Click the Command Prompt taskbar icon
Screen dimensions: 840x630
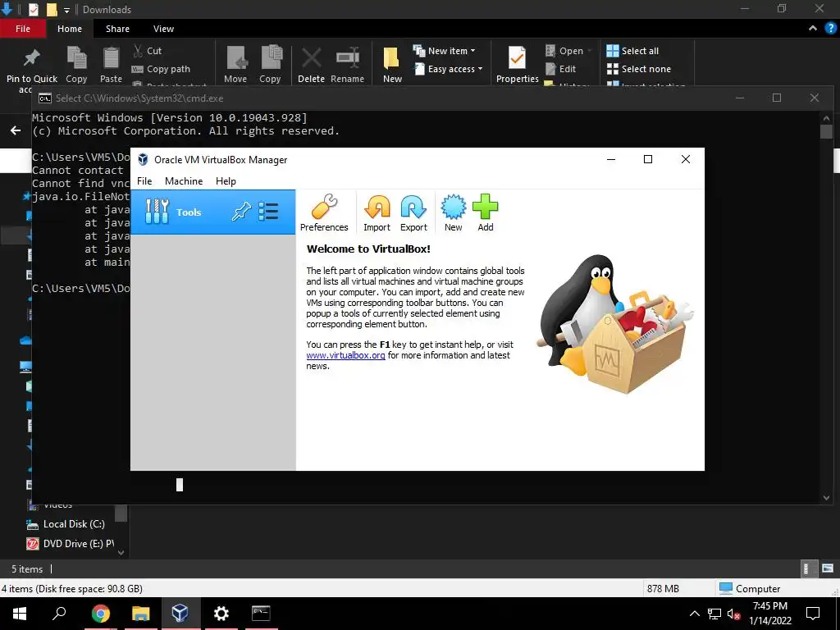click(x=261, y=613)
